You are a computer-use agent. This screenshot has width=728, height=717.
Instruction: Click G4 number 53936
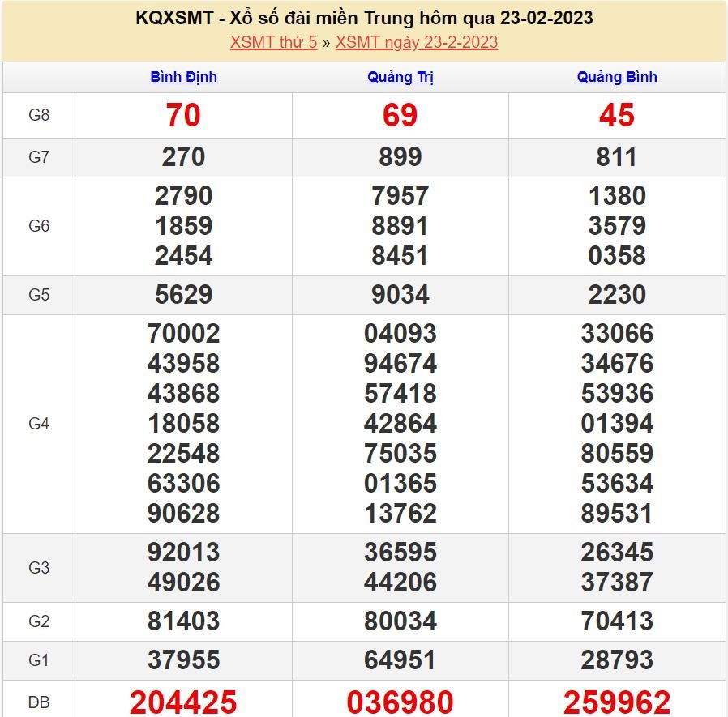coord(617,394)
